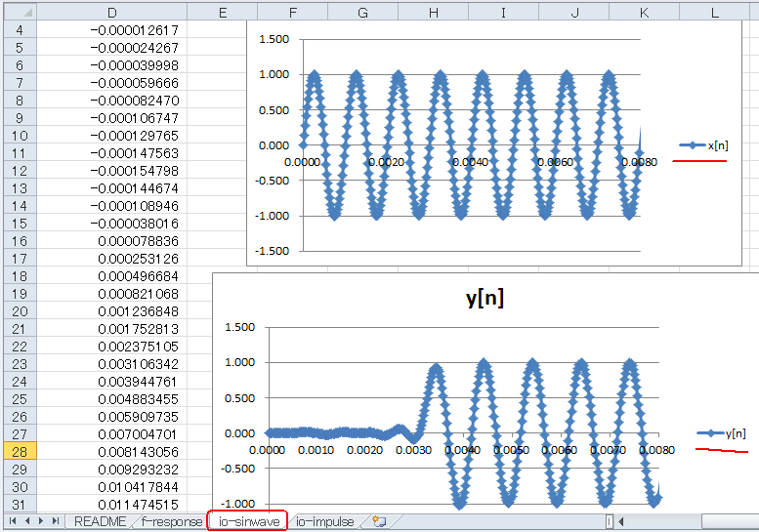Click the y[n] chart title

coord(485,297)
